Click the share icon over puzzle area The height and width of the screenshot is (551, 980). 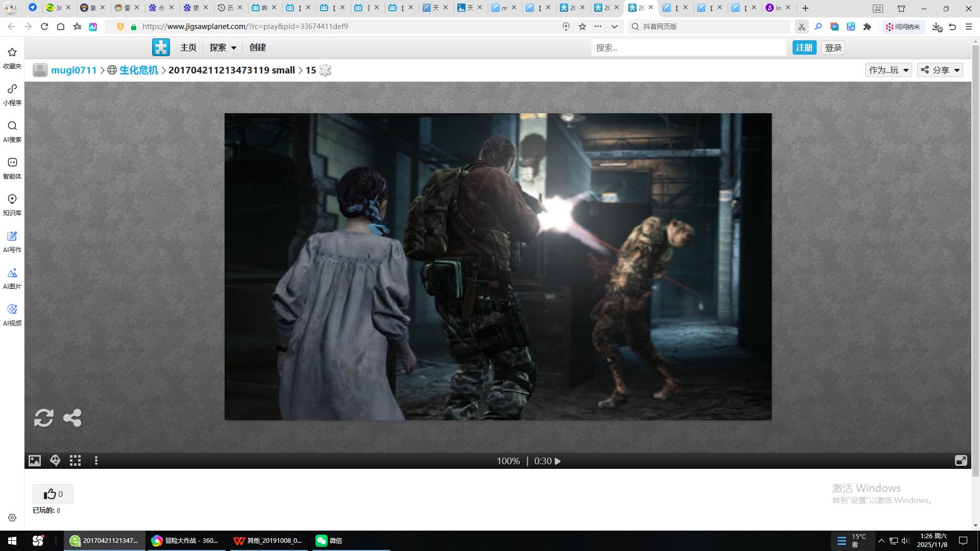[72, 418]
